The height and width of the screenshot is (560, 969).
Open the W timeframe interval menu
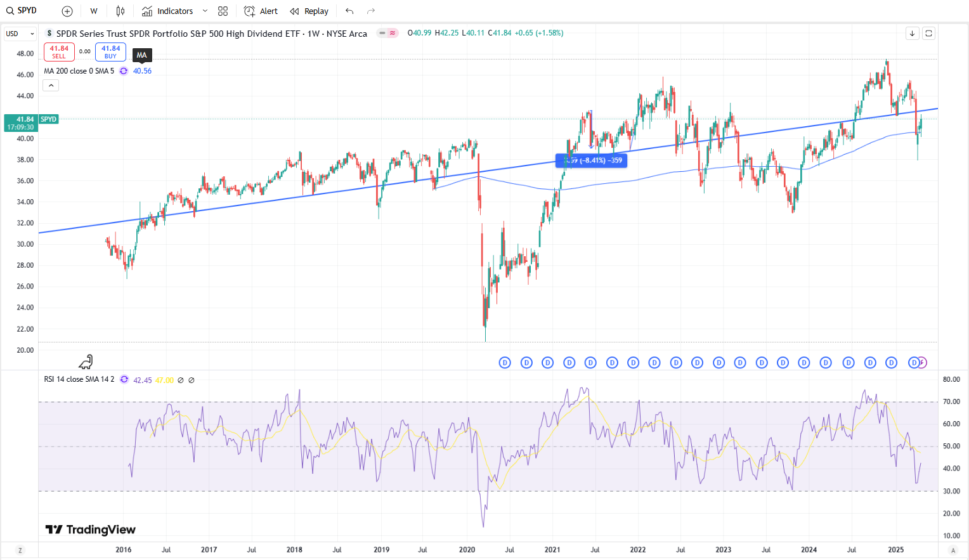coord(93,11)
